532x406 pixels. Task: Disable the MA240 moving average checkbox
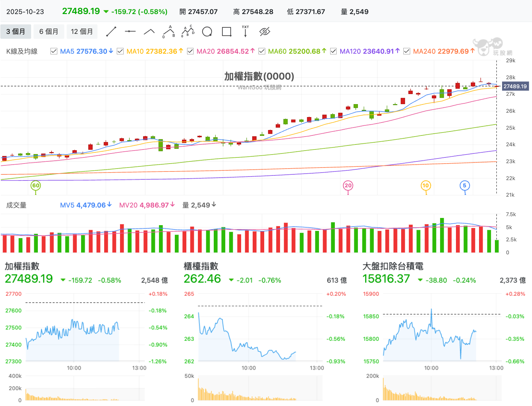(x=407, y=51)
